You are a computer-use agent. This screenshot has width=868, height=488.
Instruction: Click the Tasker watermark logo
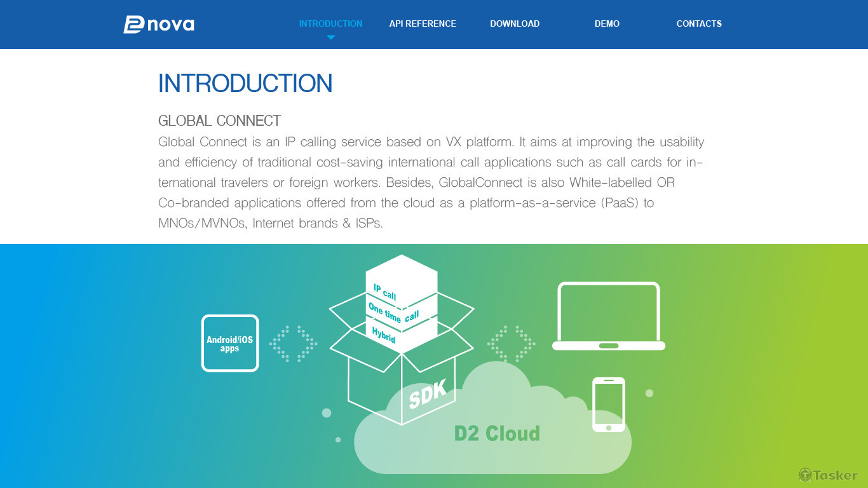pyautogui.click(x=828, y=475)
